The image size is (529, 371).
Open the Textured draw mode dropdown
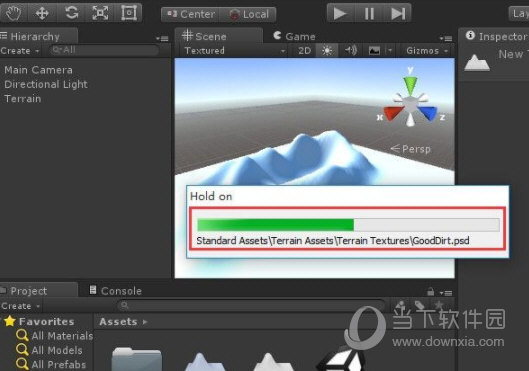click(235, 51)
